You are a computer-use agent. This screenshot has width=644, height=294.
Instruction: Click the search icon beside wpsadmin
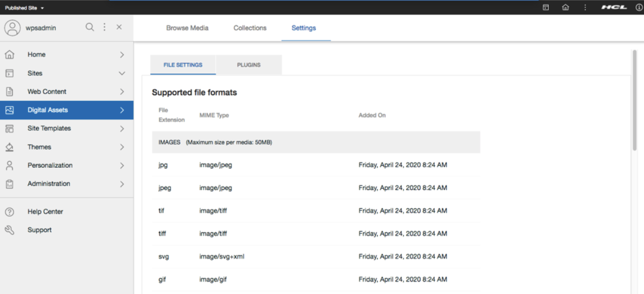point(90,27)
